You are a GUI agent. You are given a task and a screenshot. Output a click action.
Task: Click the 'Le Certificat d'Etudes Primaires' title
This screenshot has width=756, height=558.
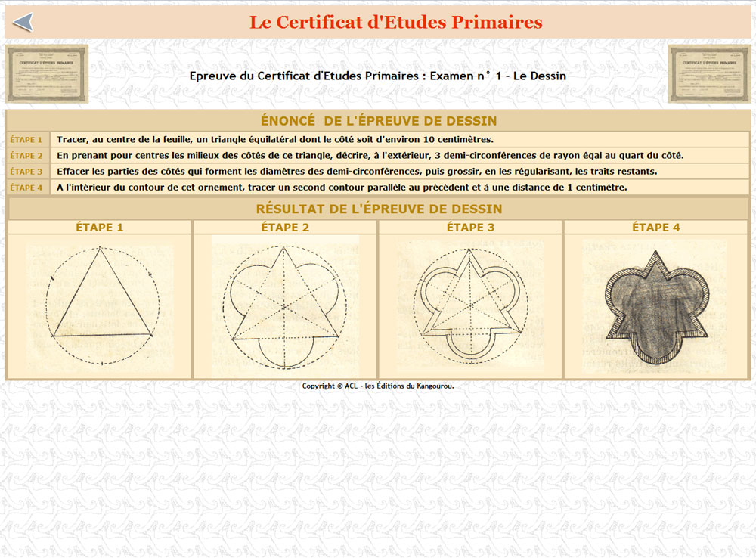(395, 23)
